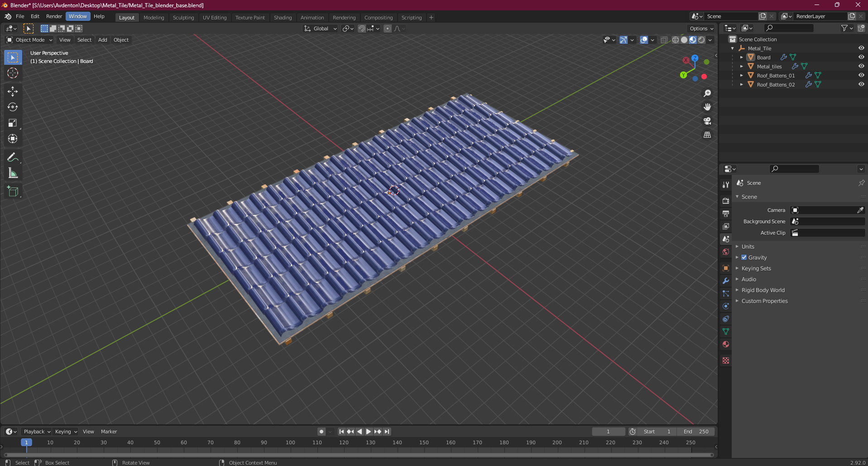Select the Add Cube tool
This screenshot has width=868, height=466.
click(x=13, y=191)
